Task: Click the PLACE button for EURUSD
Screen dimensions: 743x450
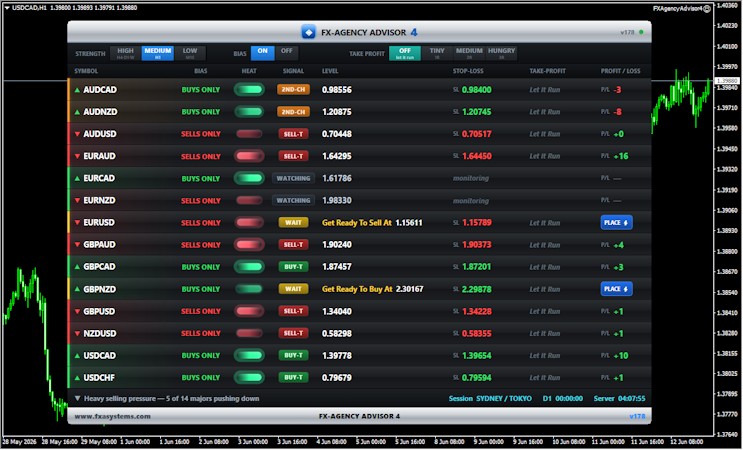Action: pos(616,223)
